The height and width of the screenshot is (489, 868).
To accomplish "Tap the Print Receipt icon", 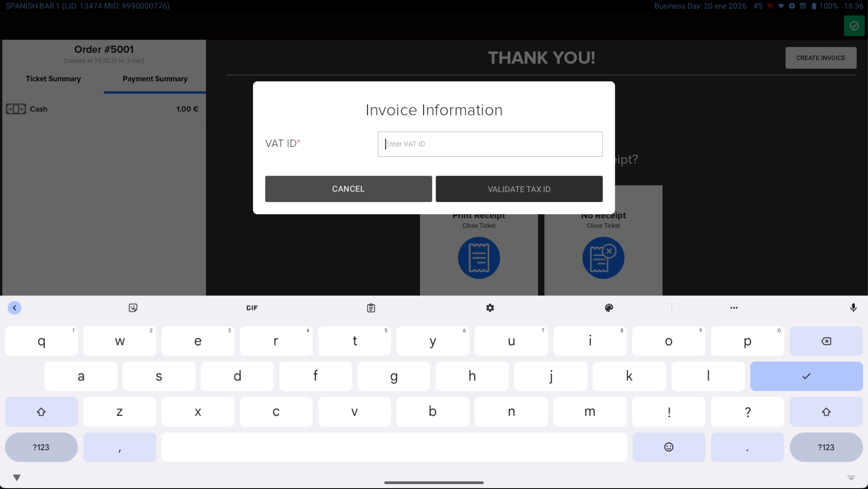I will pos(478,258).
